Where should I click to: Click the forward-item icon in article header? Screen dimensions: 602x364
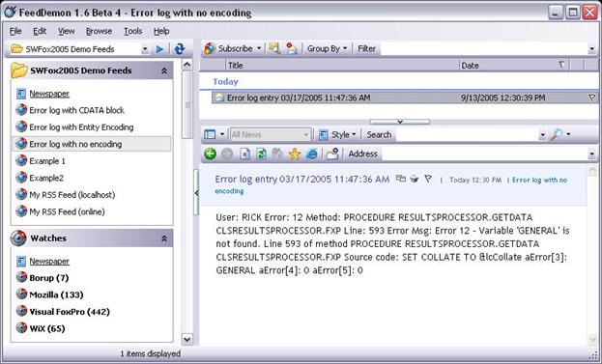[401, 179]
